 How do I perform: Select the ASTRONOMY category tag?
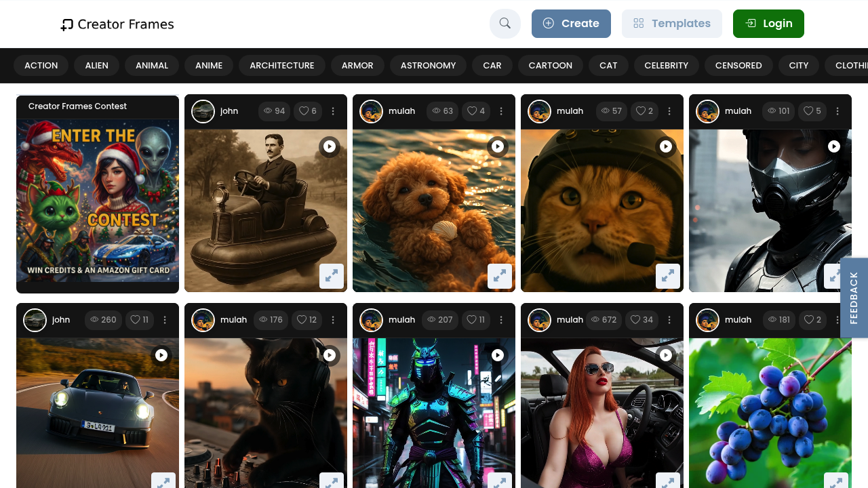pos(428,66)
